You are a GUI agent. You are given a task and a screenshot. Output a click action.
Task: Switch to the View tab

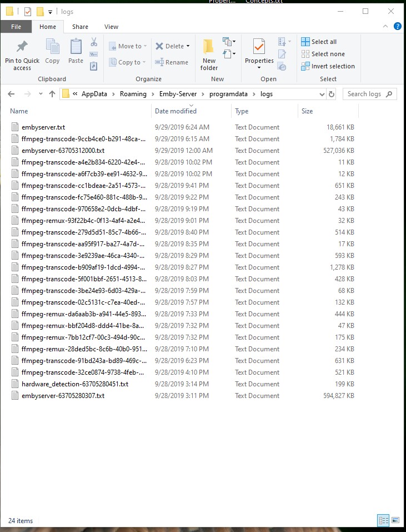click(x=111, y=27)
